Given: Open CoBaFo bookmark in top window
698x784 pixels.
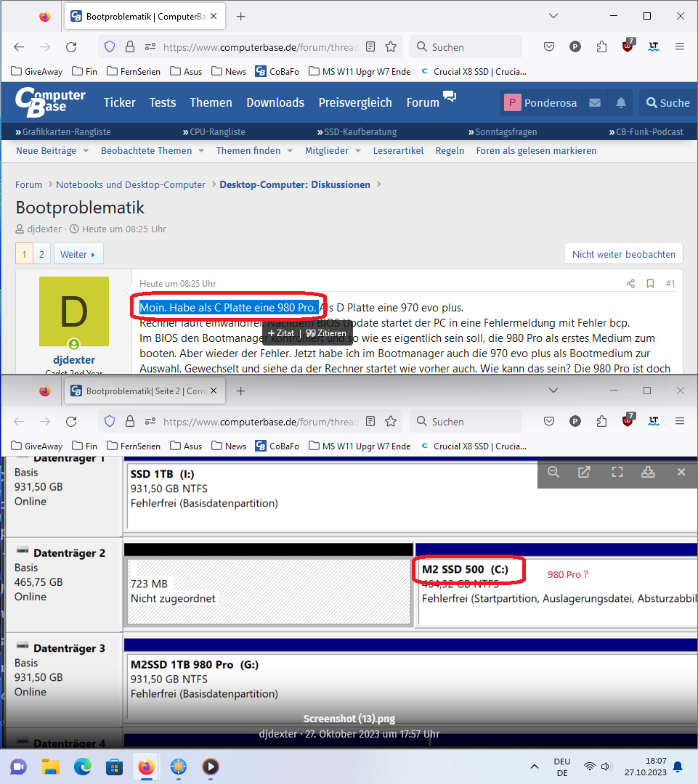Looking at the screenshot, I should click(x=277, y=71).
